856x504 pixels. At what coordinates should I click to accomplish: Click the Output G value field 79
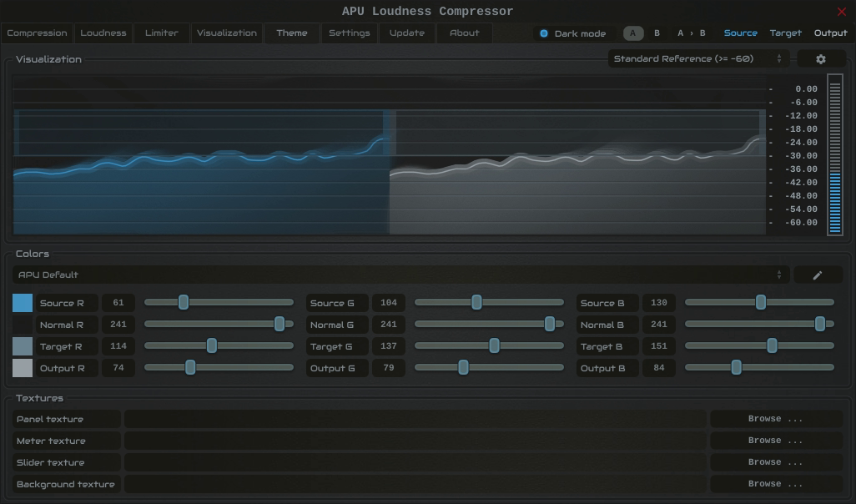tap(389, 368)
